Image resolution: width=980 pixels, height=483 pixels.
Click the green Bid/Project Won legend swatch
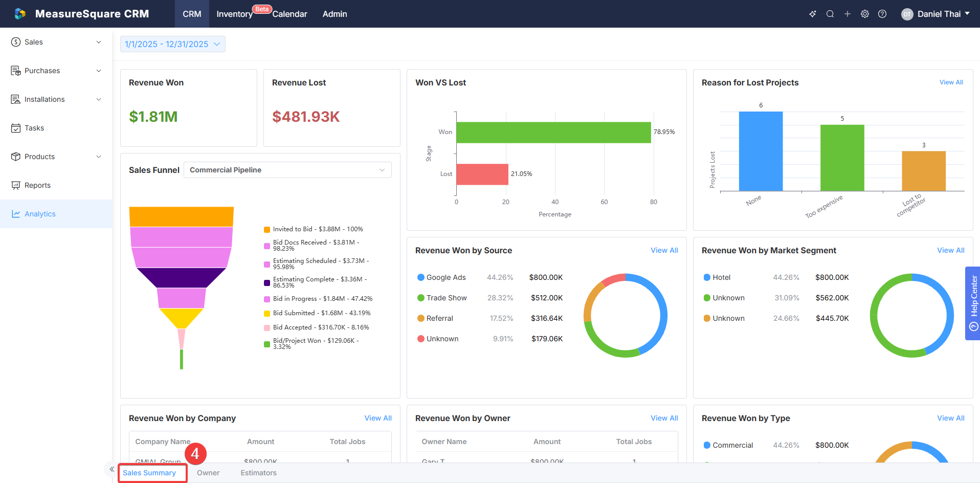tap(267, 344)
